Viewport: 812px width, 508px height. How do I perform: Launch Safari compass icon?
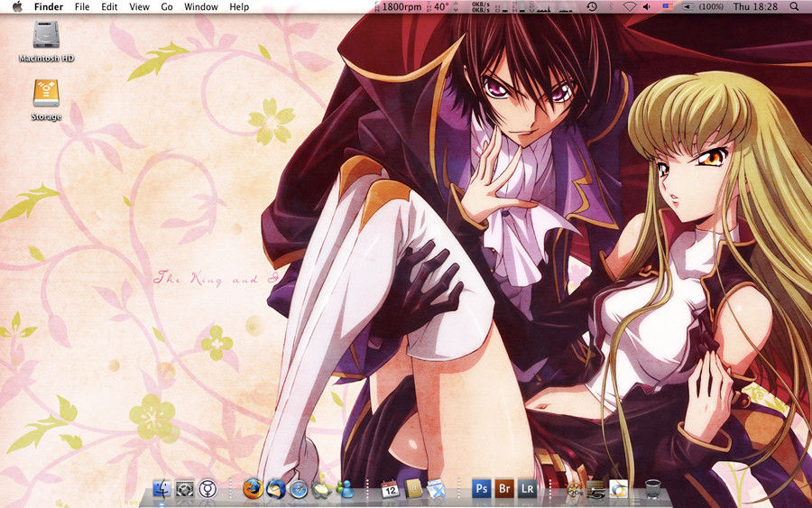point(299,489)
